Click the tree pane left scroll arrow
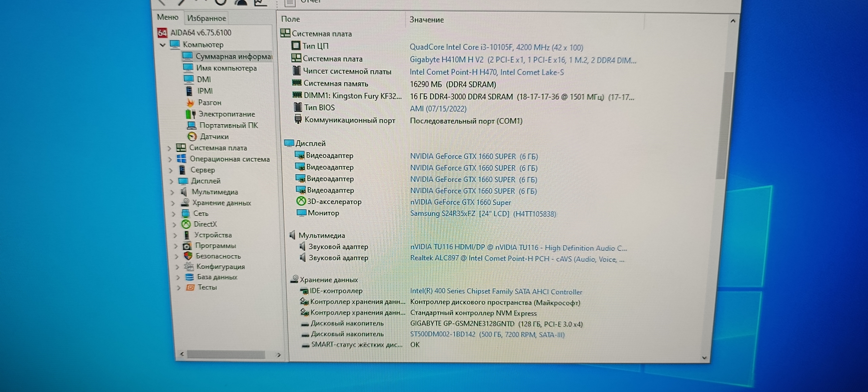 coord(182,354)
